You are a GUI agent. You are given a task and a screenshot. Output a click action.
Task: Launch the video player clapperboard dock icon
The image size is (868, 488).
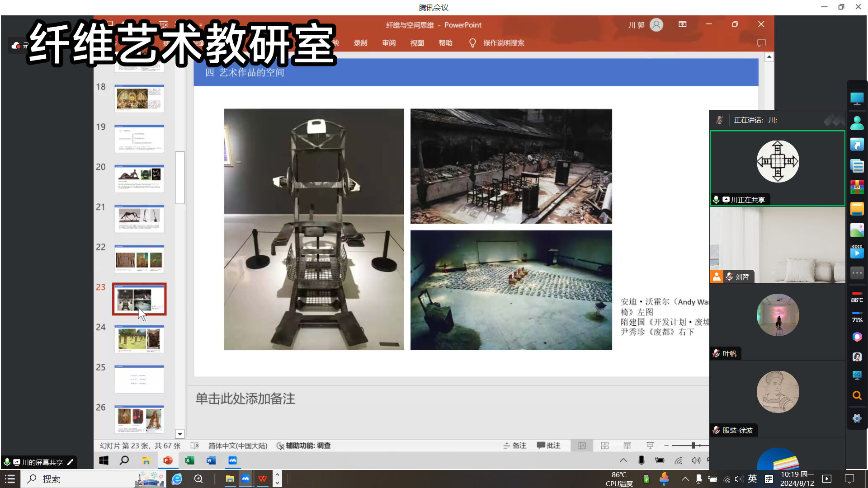(857, 251)
